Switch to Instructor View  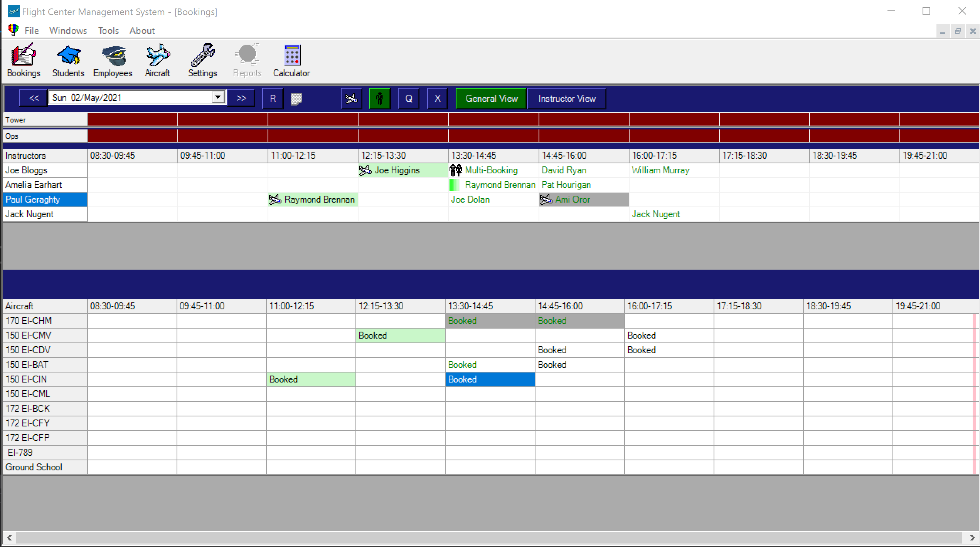pyautogui.click(x=566, y=98)
